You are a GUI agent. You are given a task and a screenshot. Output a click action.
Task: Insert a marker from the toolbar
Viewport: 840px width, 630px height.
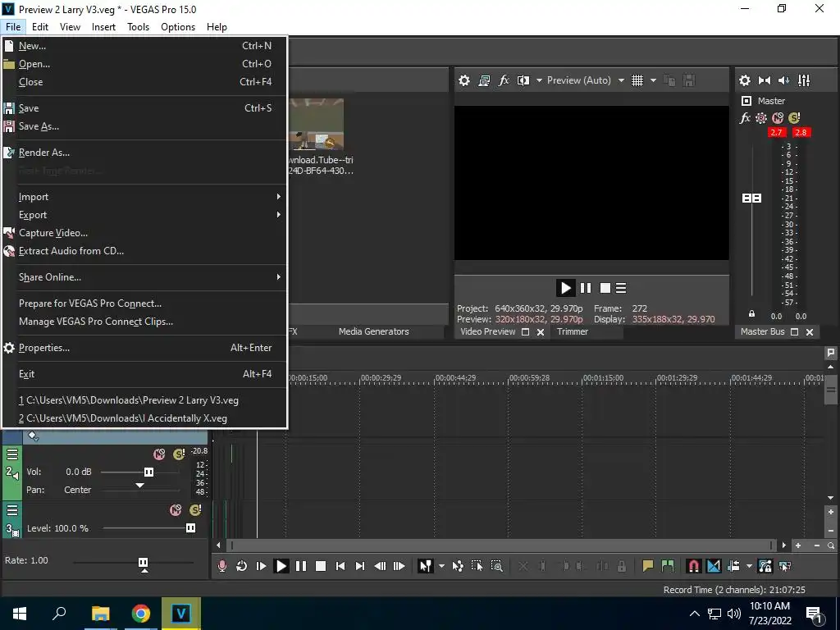click(648, 566)
